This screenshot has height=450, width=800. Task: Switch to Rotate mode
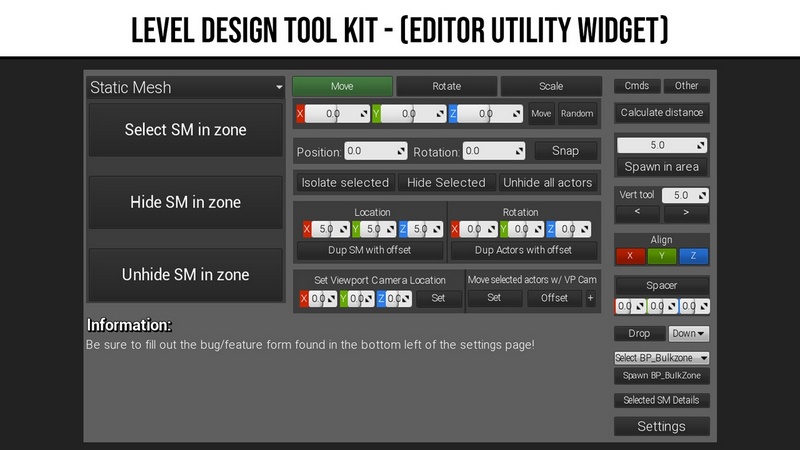(446, 86)
